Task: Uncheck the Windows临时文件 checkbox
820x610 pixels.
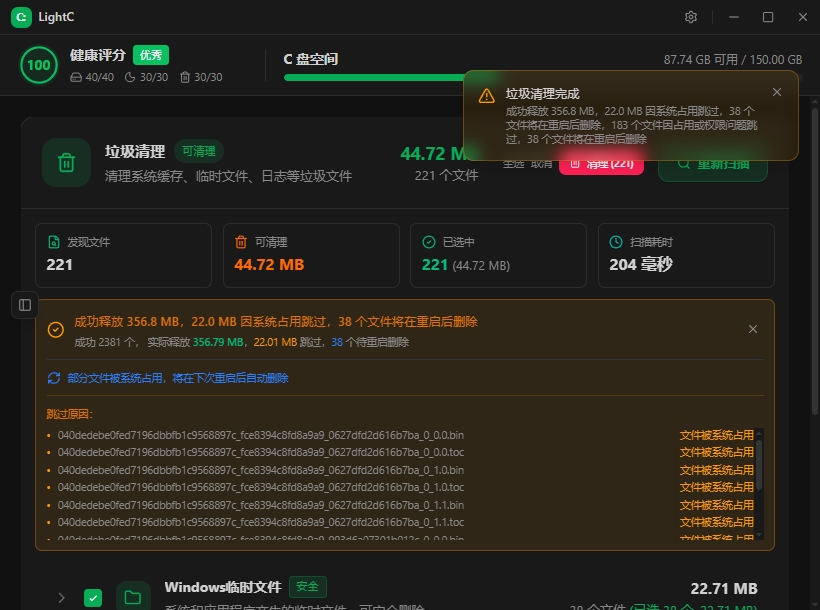Action: [93, 597]
